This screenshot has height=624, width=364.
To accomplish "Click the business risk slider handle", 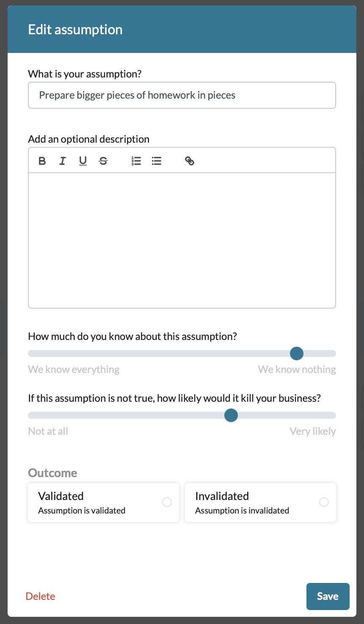I will point(231,415).
